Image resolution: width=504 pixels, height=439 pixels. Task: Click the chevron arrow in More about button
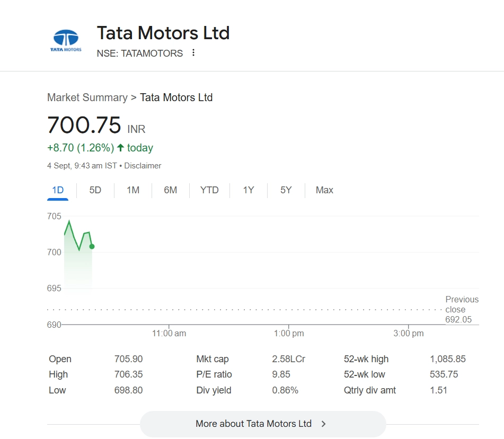click(x=324, y=424)
